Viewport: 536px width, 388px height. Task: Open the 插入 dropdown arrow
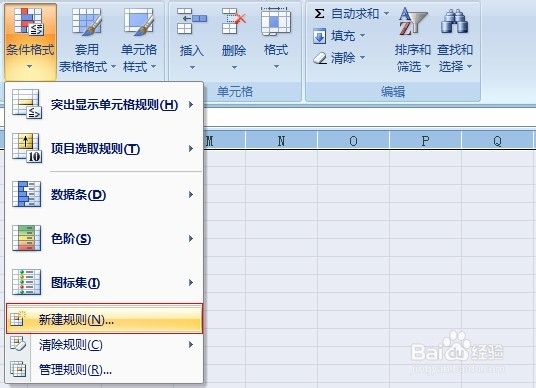point(192,67)
